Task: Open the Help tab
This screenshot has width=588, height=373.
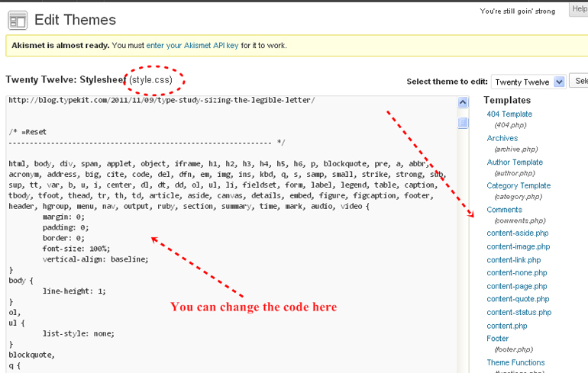Action: click(x=579, y=9)
